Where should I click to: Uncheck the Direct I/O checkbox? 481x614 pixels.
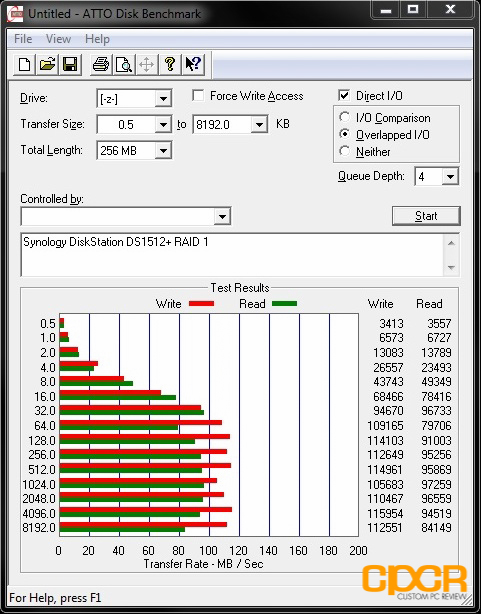click(x=344, y=96)
